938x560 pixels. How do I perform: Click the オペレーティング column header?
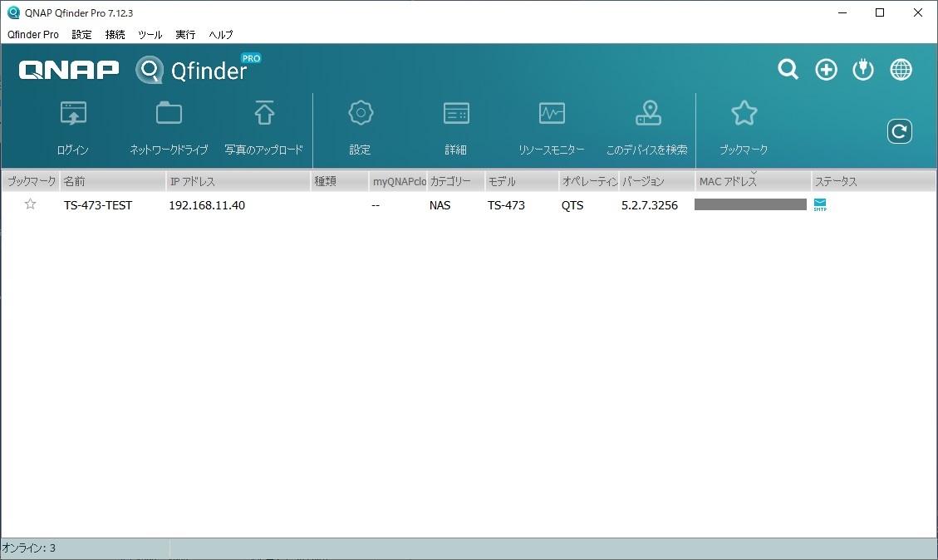click(x=589, y=181)
